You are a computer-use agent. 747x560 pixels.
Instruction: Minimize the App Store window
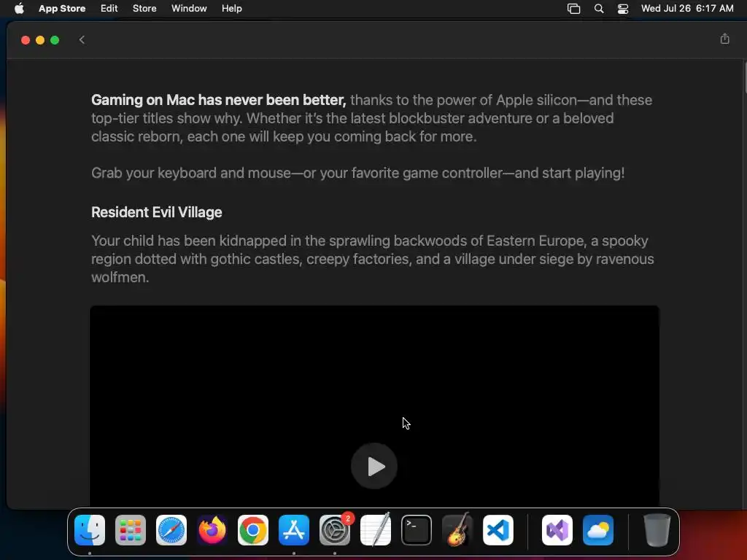tap(40, 40)
